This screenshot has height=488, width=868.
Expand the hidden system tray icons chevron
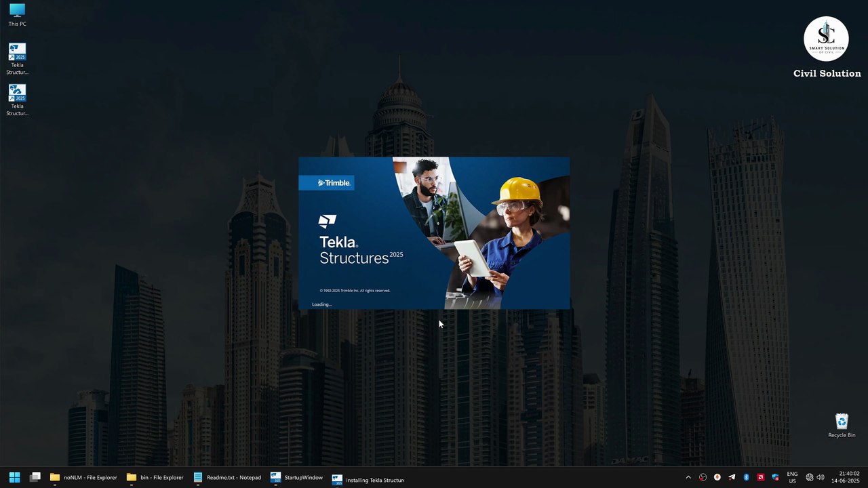(688, 477)
